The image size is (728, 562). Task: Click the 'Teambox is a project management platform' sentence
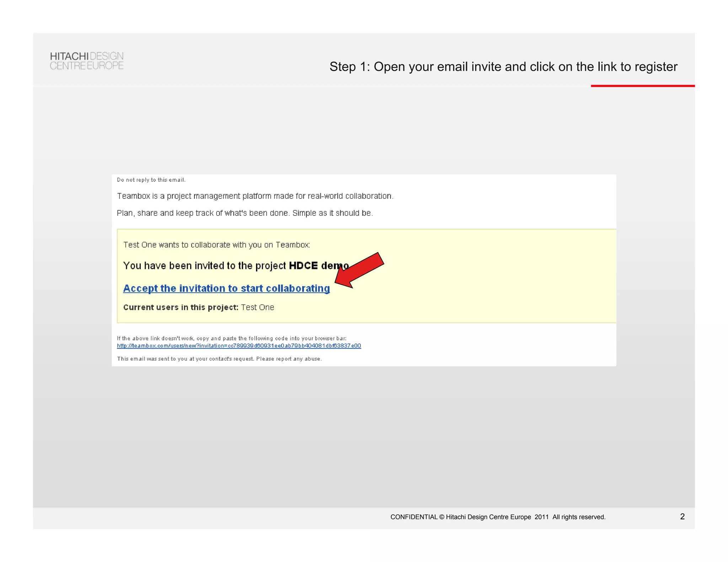coord(255,196)
